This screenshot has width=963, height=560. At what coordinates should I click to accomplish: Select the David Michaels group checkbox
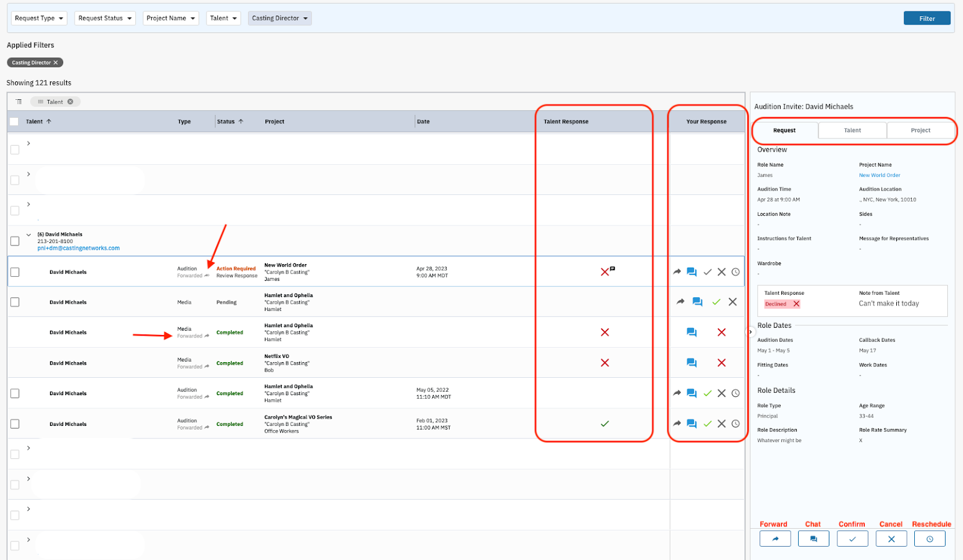point(15,241)
